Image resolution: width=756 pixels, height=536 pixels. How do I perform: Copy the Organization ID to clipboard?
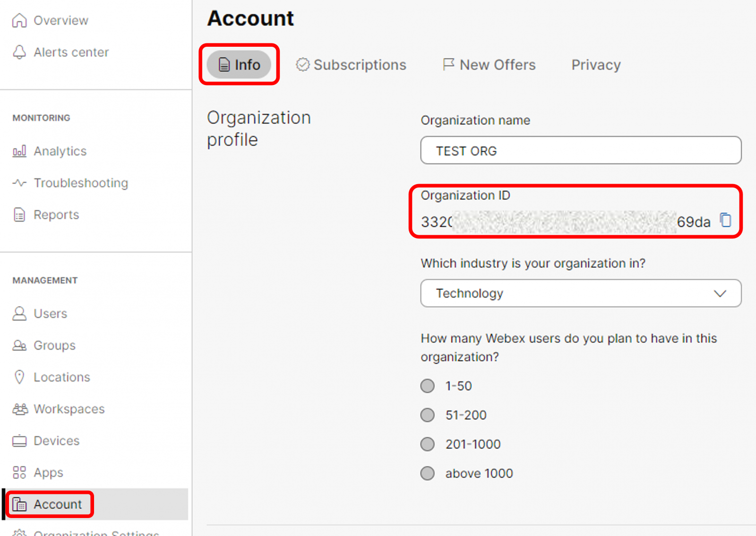pyautogui.click(x=725, y=220)
